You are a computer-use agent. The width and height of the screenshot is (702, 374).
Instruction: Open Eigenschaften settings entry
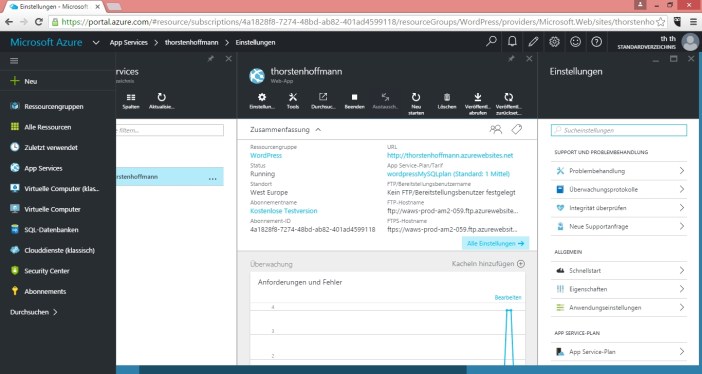(x=620, y=289)
